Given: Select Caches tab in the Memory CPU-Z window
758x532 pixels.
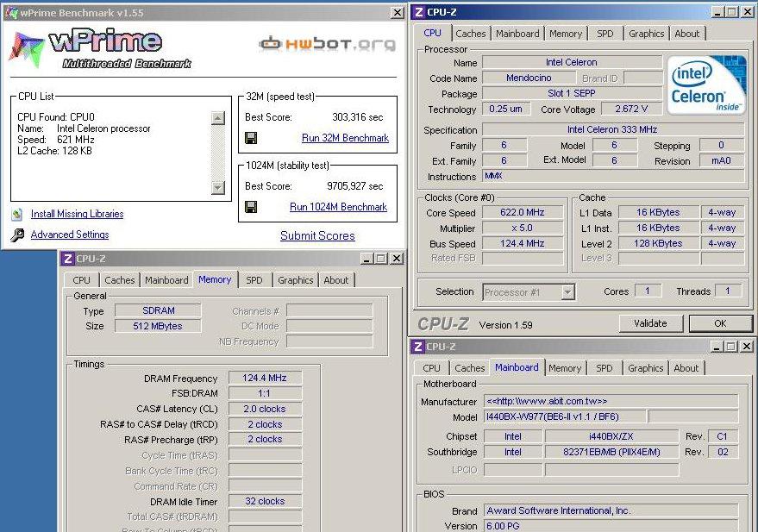Looking at the screenshot, I should 119,280.
